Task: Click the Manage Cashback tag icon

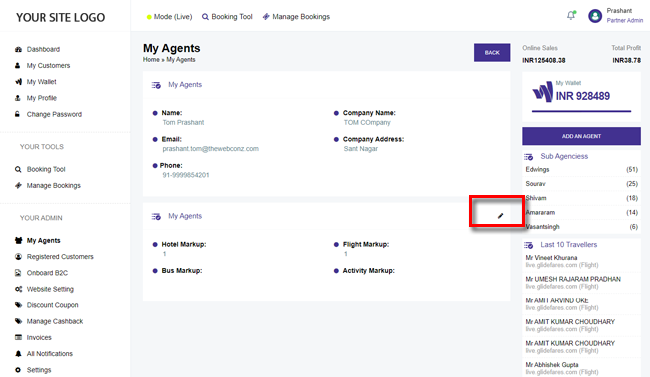Action: coord(18,321)
